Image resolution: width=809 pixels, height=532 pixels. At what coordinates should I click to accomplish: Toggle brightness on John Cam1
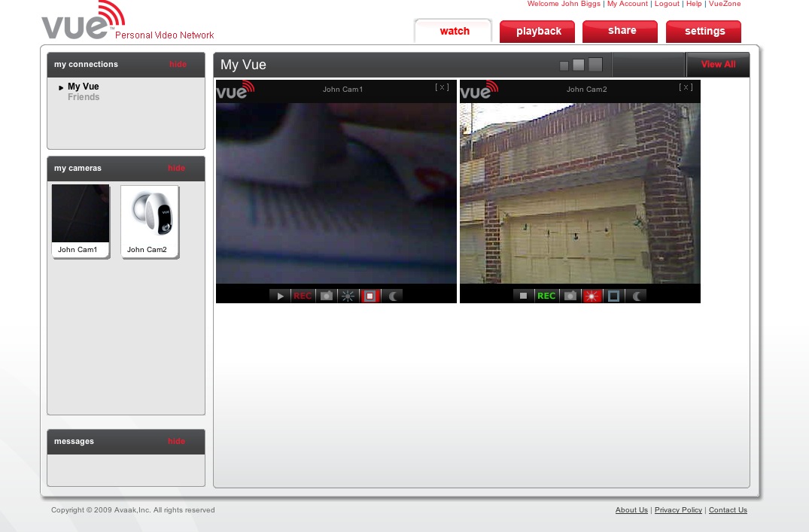pos(348,296)
